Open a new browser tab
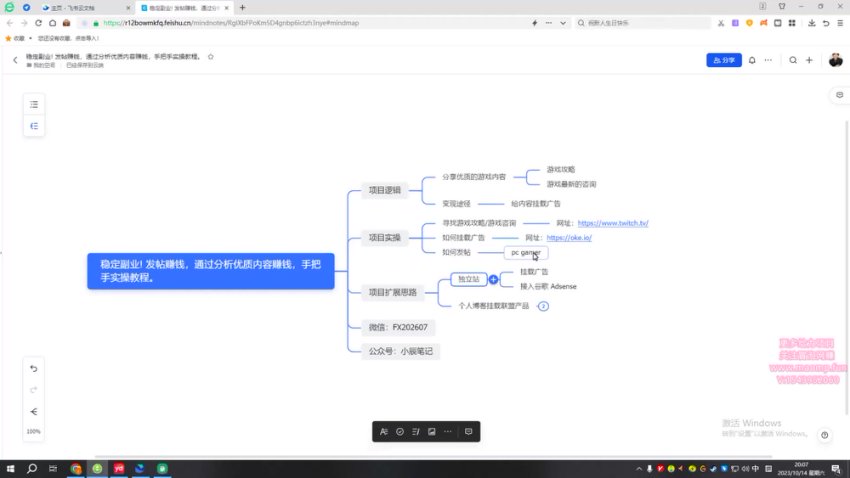Image resolution: width=850 pixels, height=478 pixels. click(x=242, y=7)
